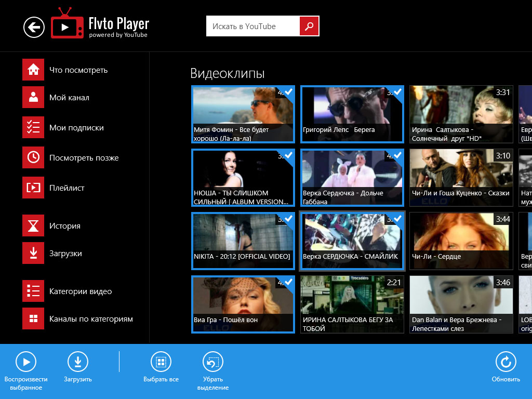Play selected videos with Воспроизвести выбранное
Image resolution: width=532 pixels, height=399 pixels.
point(26,362)
